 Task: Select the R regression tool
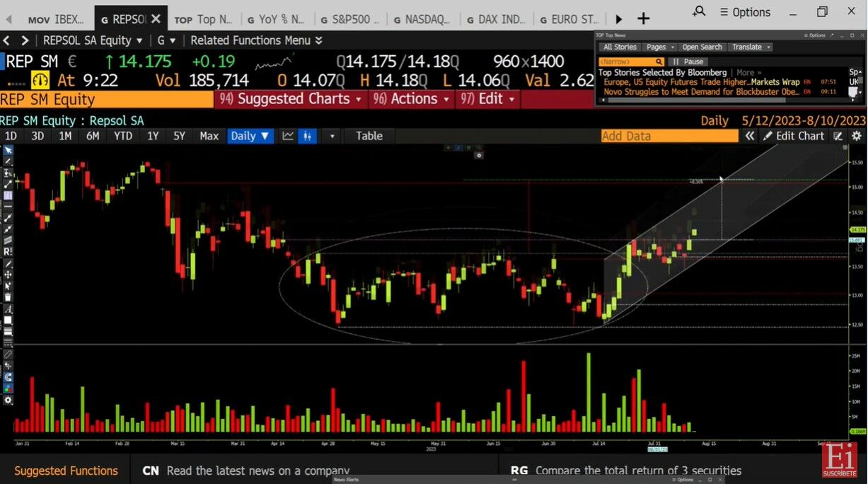pyautogui.click(x=8, y=253)
